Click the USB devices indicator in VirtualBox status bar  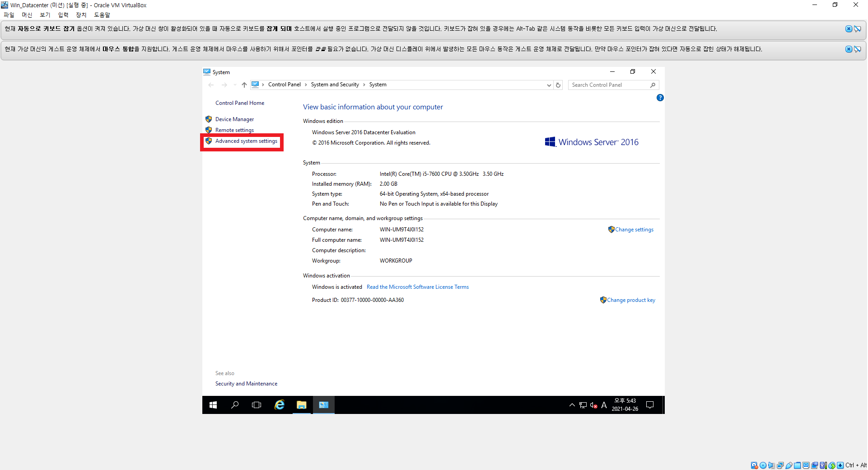(789, 465)
